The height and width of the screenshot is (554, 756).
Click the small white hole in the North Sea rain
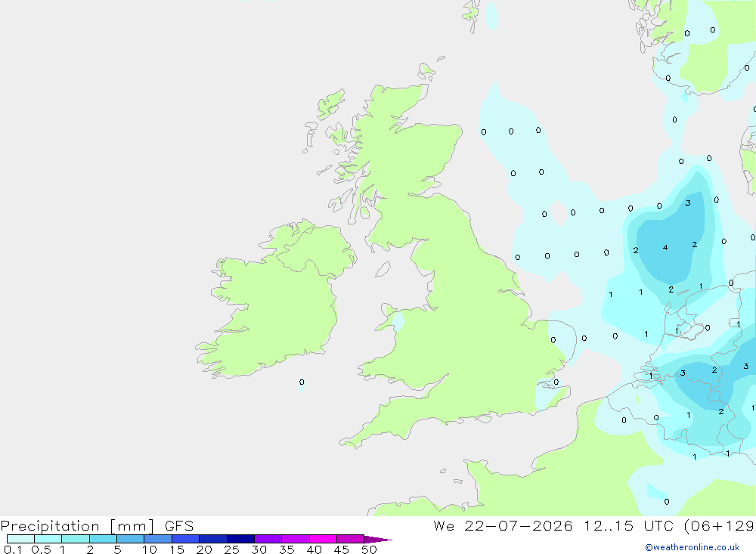(559, 212)
